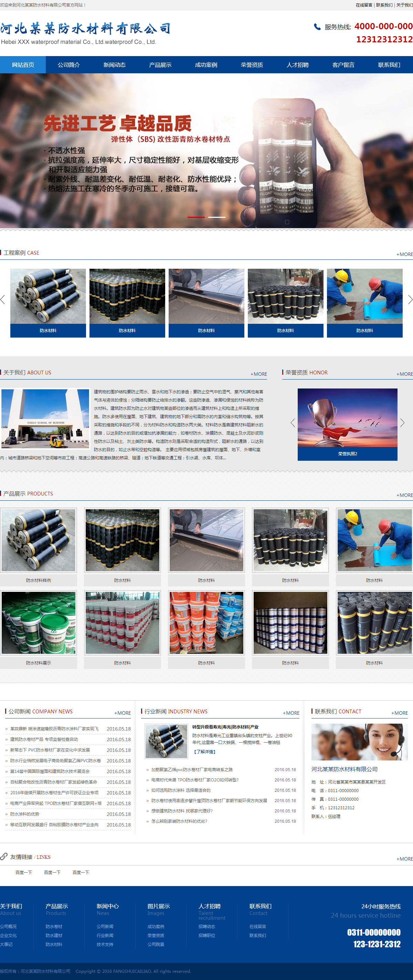Click the right arrow of the case carousel
This screenshot has width=413, height=980.
(410, 299)
